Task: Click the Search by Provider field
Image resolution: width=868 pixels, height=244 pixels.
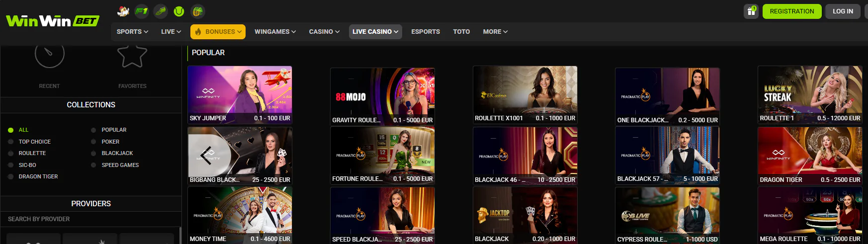Action: point(90,219)
